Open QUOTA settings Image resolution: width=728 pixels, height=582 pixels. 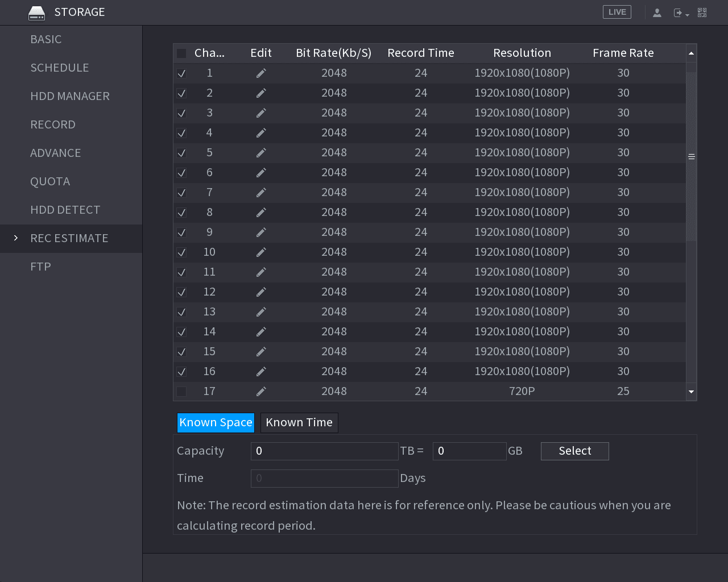71,182
